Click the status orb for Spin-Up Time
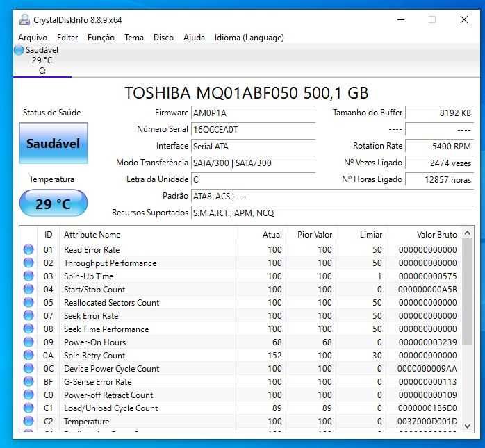 click(28, 276)
